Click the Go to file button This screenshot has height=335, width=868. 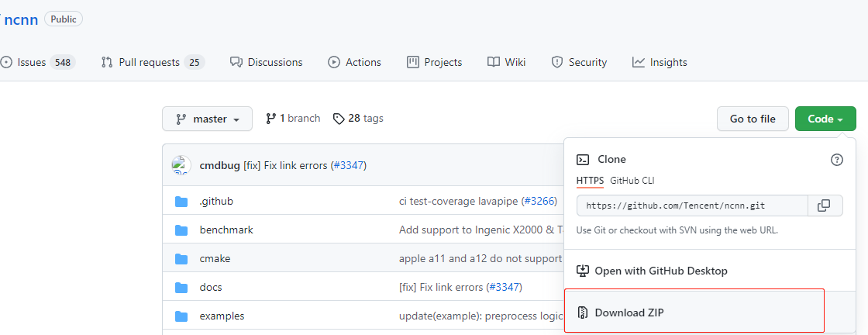[753, 119]
